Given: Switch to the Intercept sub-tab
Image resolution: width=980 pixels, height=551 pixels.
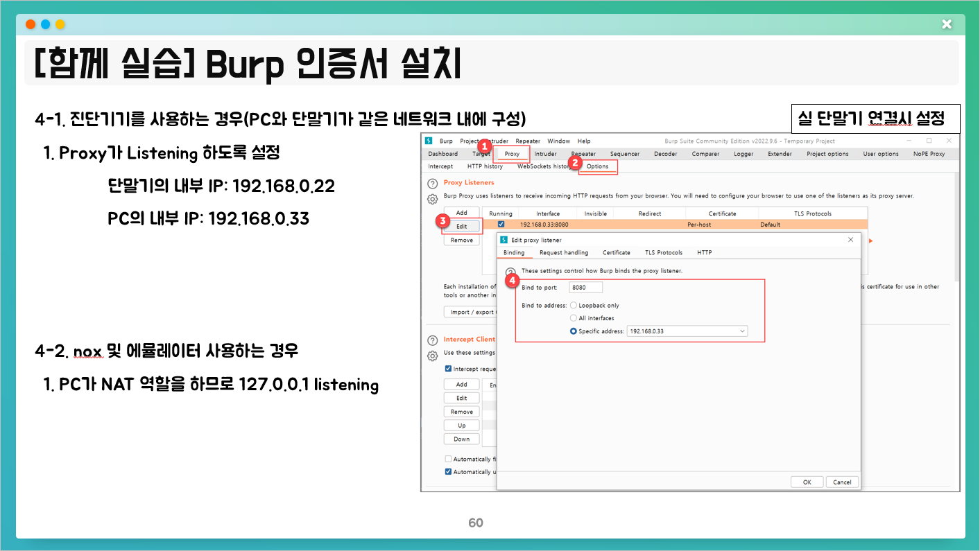Looking at the screenshot, I should pyautogui.click(x=440, y=166).
